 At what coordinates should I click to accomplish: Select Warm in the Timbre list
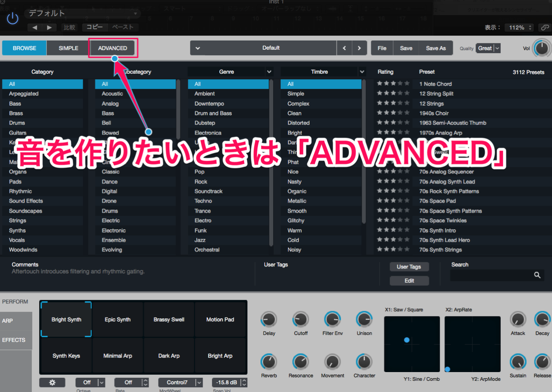[321, 230]
